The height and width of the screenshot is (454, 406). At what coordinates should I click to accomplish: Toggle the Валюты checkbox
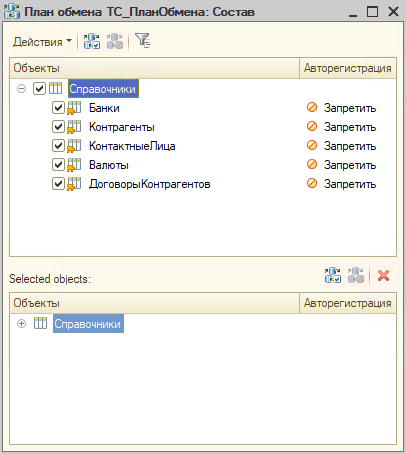(x=58, y=165)
